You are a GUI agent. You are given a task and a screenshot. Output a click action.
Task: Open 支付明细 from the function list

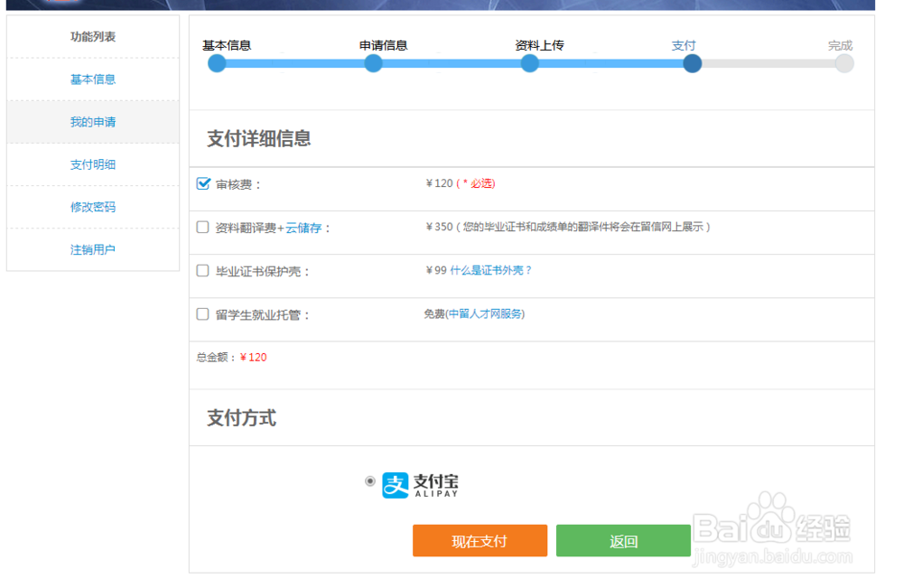[92, 164]
